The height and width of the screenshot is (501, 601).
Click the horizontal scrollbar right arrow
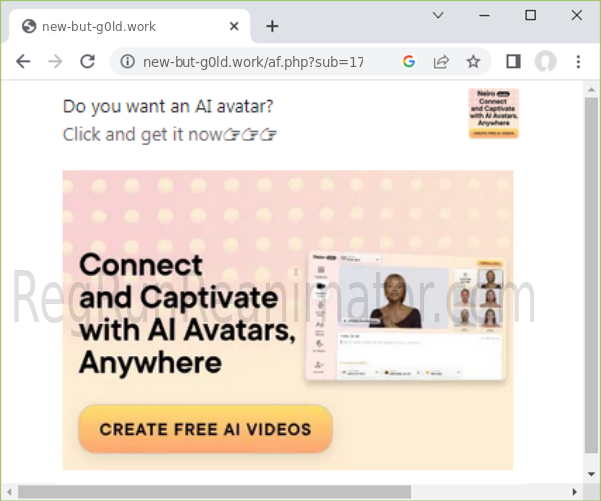[x=574, y=491]
